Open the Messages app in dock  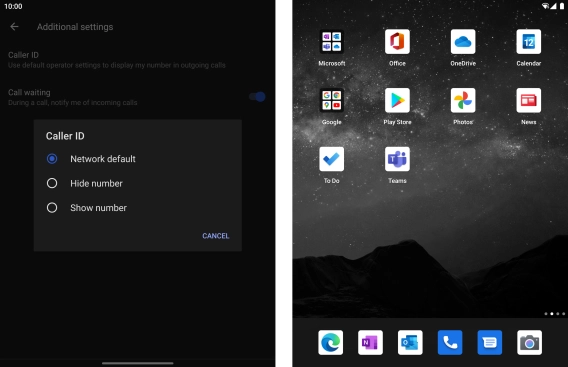pos(490,342)
